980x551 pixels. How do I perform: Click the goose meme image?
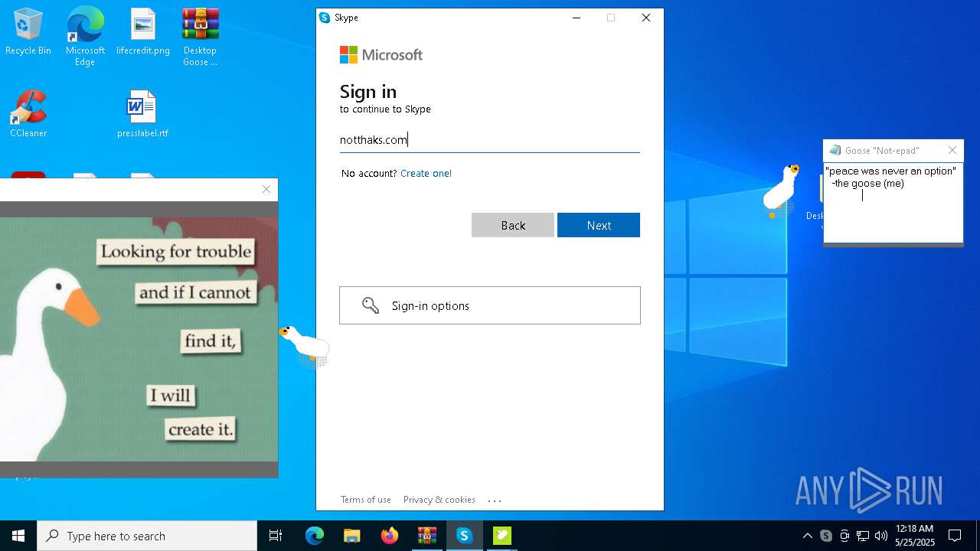[139, 339]
